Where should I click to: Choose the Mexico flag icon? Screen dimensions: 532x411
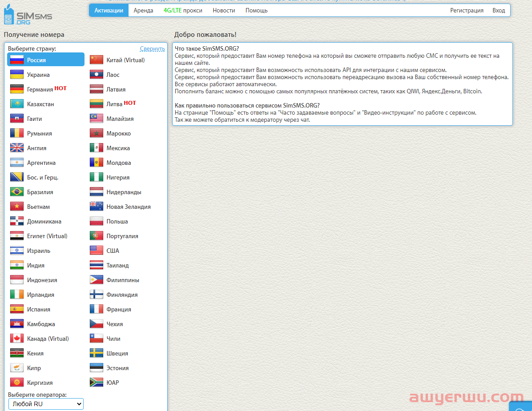[x=97, y=148]
